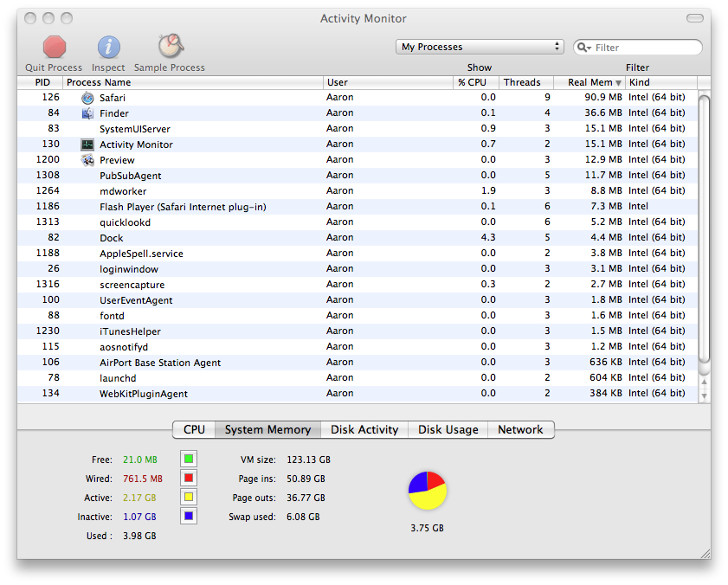
Task: Open the My Processes dropdown
Action: [x=480, y=47]
